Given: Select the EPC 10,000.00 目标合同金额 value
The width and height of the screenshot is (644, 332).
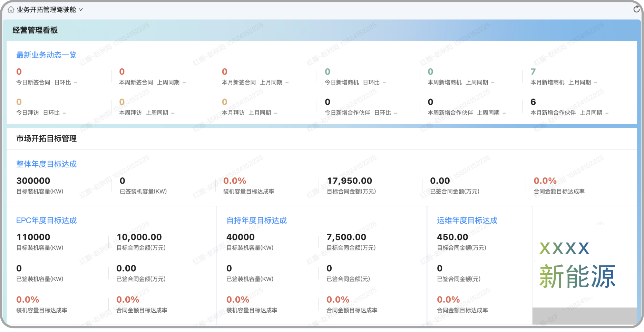Looking at the screenshot, I should point(139,237).
